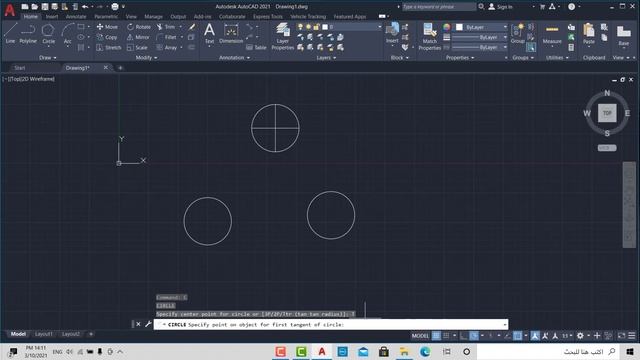Select the Line drawing tool
640x360 pixels.
(x=10, y=33)
